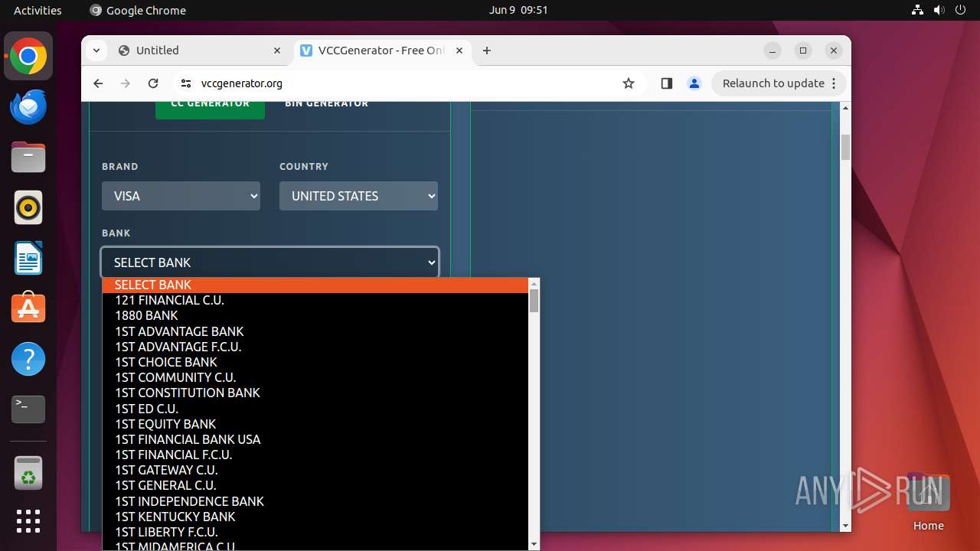View site information icon in address bar
Screen dimensions: 980x551
pyautogui.click(x=185, y=83)
